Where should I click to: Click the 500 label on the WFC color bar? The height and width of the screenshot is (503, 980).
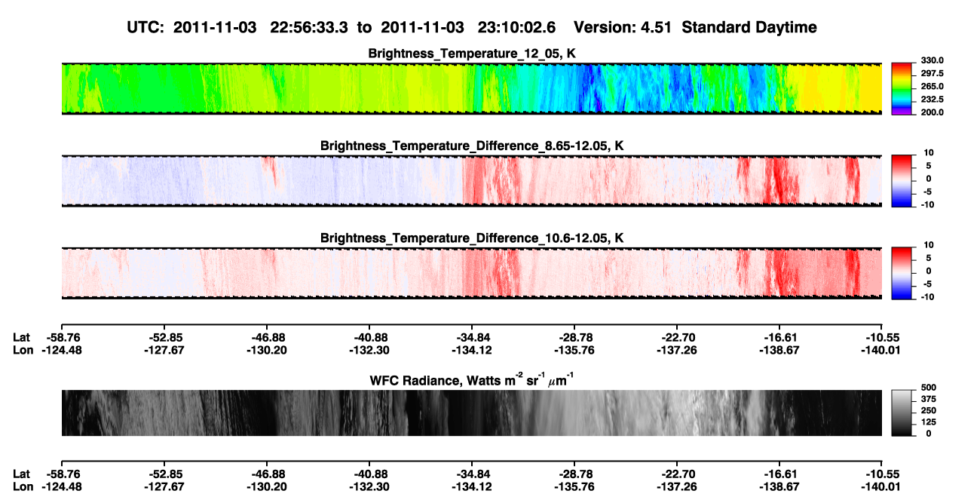[x=927, y=387]
